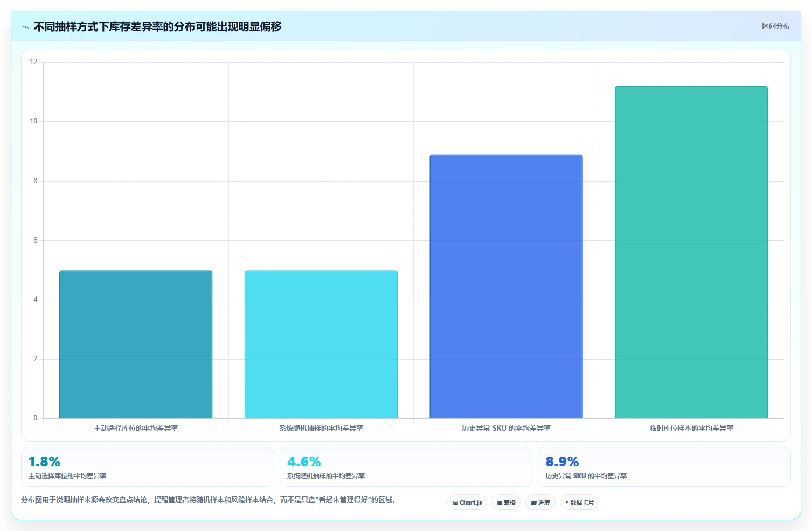Click the 系统随机抽样 cyan bar

tap(321, 344)
